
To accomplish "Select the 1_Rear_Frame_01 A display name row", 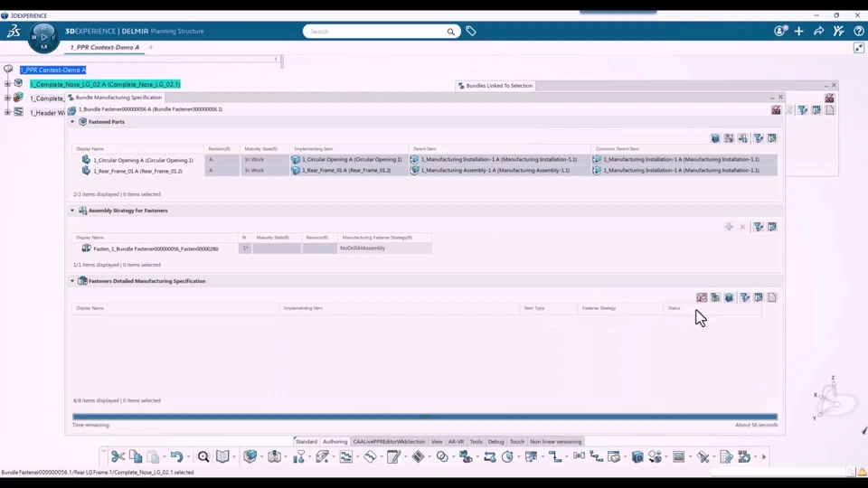I will tap(137, 171).
